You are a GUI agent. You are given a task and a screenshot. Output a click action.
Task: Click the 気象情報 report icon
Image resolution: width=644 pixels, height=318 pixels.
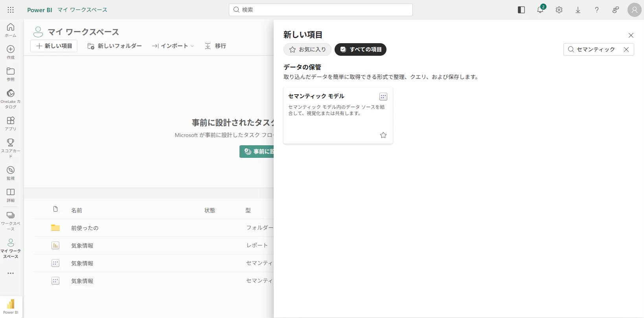55,245
